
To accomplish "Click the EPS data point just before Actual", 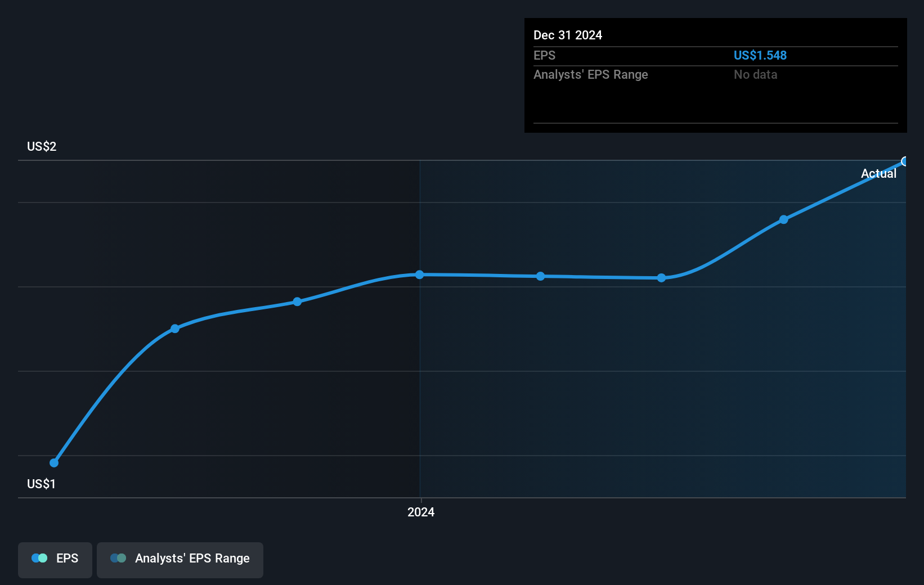I will (x=784, y=219).
